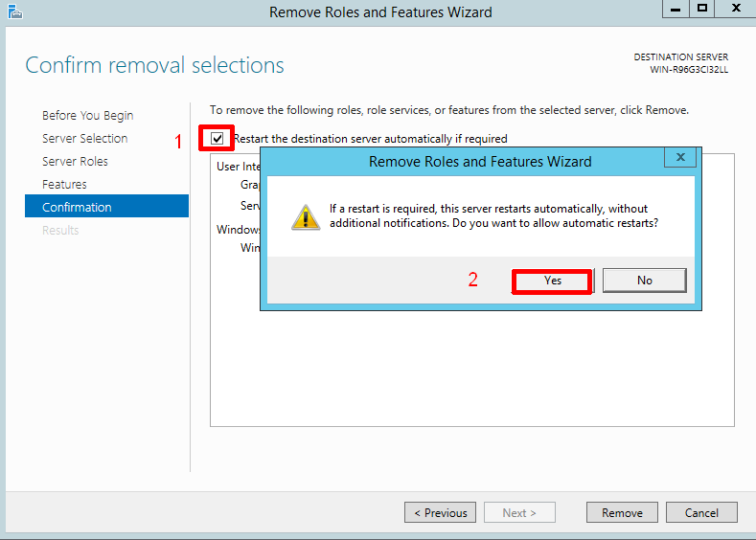Select the Confirmation step
Screen dimensions: 756x540
coord(106,206)
